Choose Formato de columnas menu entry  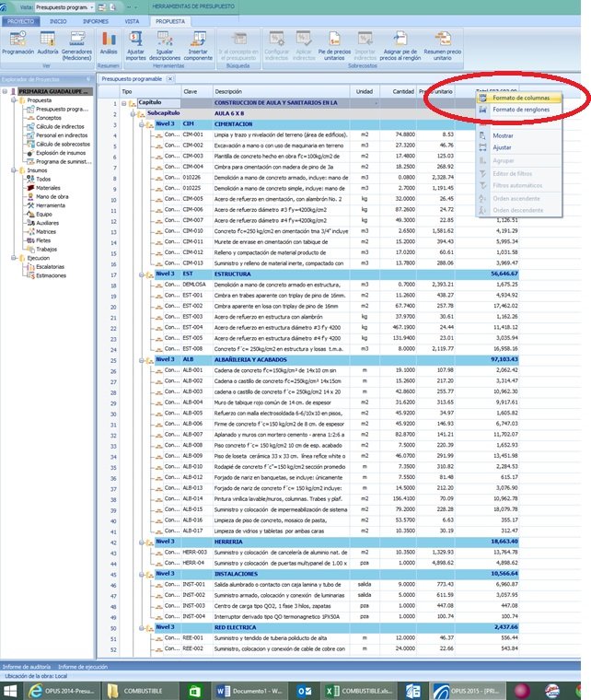520,97
